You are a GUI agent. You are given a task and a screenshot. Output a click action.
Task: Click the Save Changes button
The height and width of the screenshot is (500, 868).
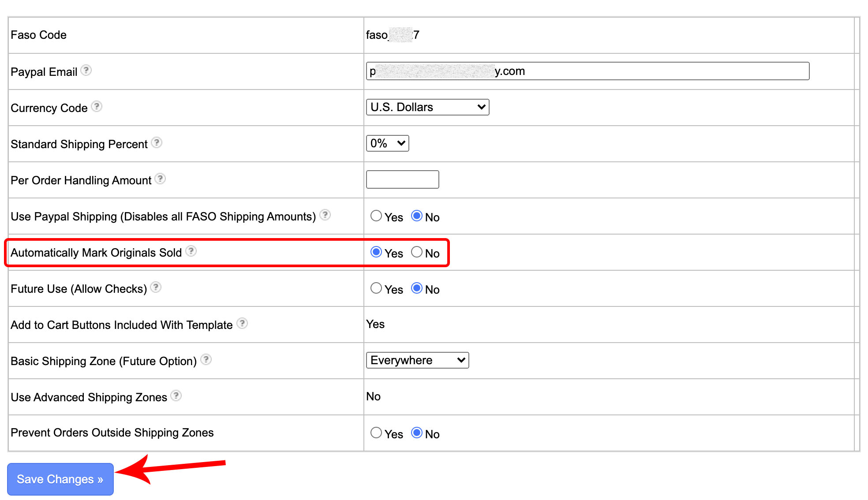[x=60, y=479]
